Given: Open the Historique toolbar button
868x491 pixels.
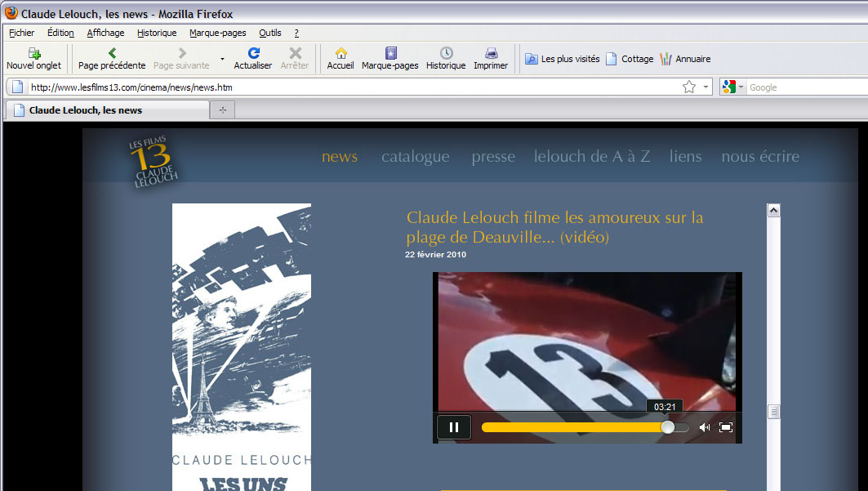Looking at the screenshot, I should point(446,59).
